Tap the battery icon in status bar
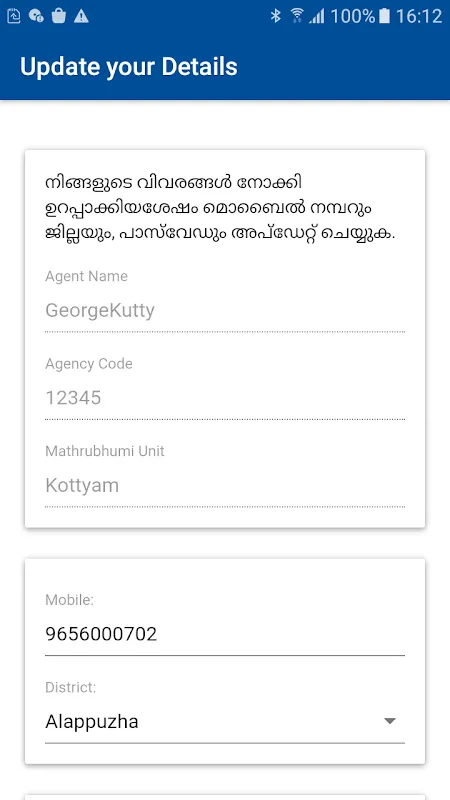The height and width of the screenshot is (800, 450). pyautogui.click(x=384, y=16)
